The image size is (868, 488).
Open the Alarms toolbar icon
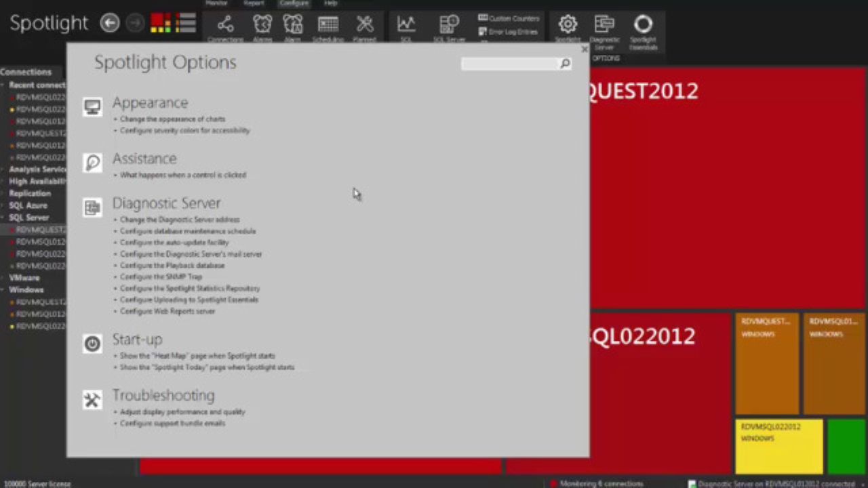click(x=262, y=26)
